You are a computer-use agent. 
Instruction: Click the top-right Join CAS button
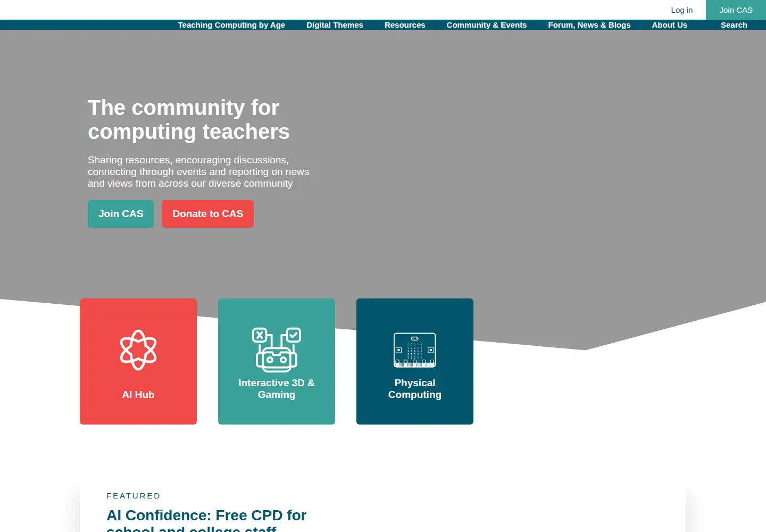pos(736,10)
